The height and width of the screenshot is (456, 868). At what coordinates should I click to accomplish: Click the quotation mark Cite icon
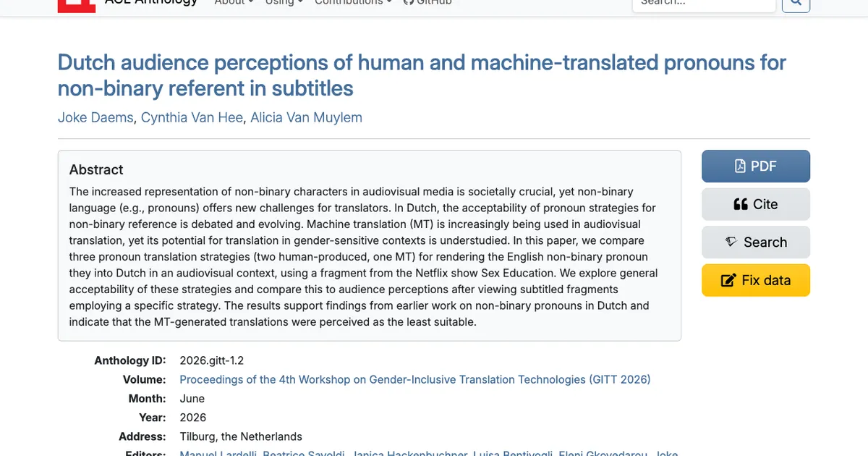741,204
